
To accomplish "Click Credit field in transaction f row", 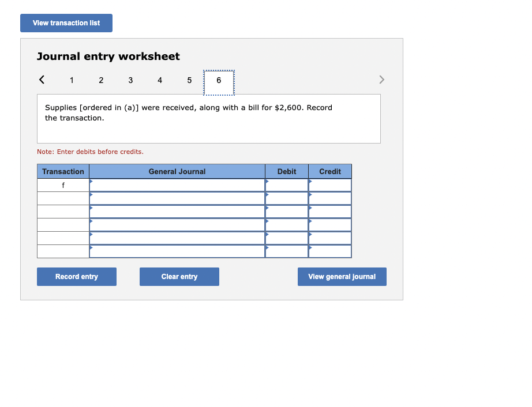I will pos(330,185).
